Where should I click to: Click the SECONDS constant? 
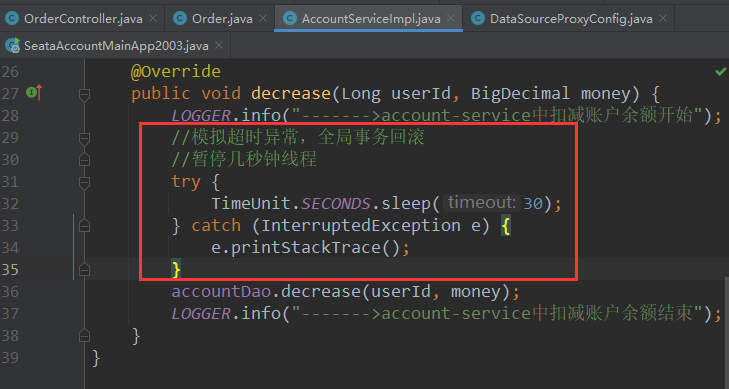(x=336, y=204)
